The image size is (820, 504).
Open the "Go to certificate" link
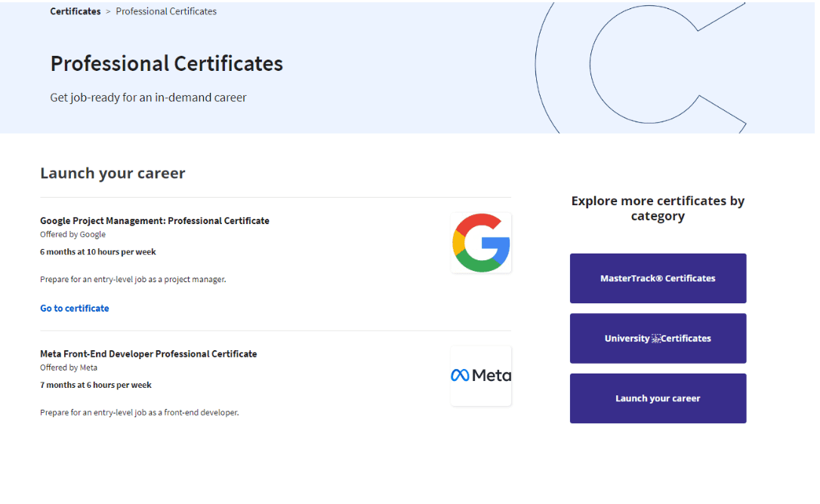(x=74, y=308)
